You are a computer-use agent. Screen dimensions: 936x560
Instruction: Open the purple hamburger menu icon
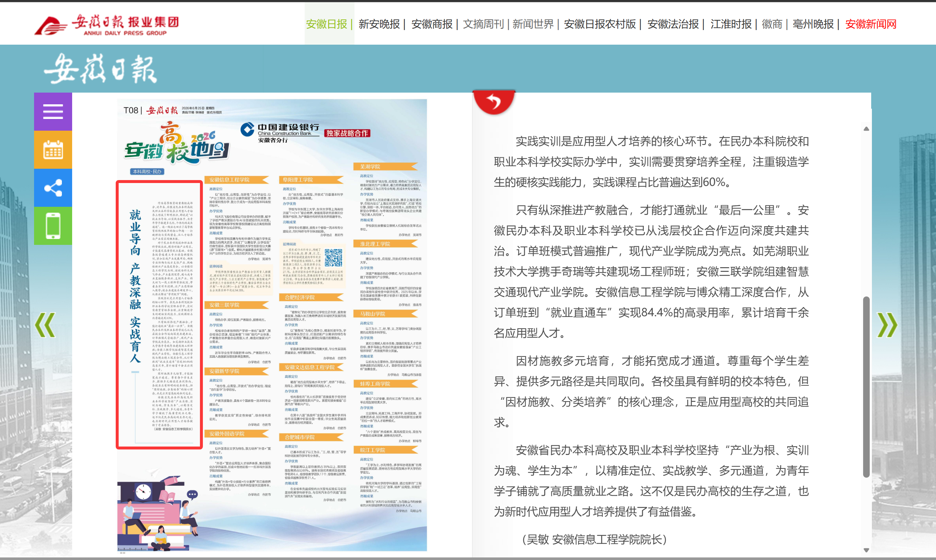click(x=53, y=112)
